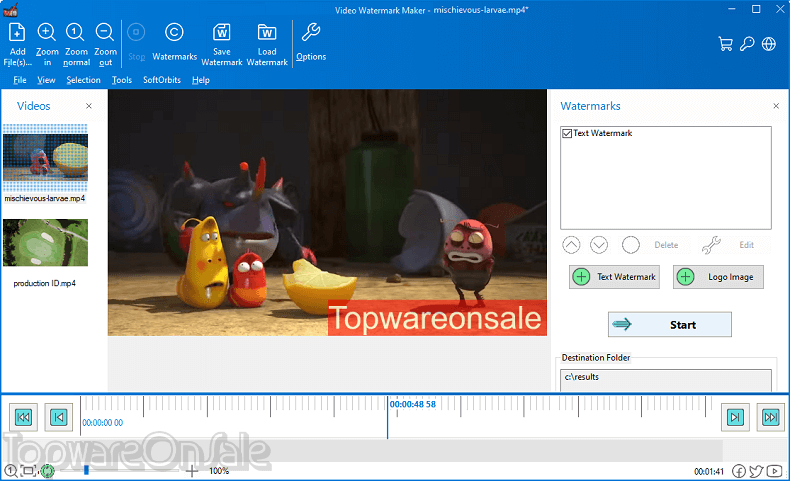Click the shopping cart icon
Viewport: 790px width, 481px height.
click(x=726, y=44)
